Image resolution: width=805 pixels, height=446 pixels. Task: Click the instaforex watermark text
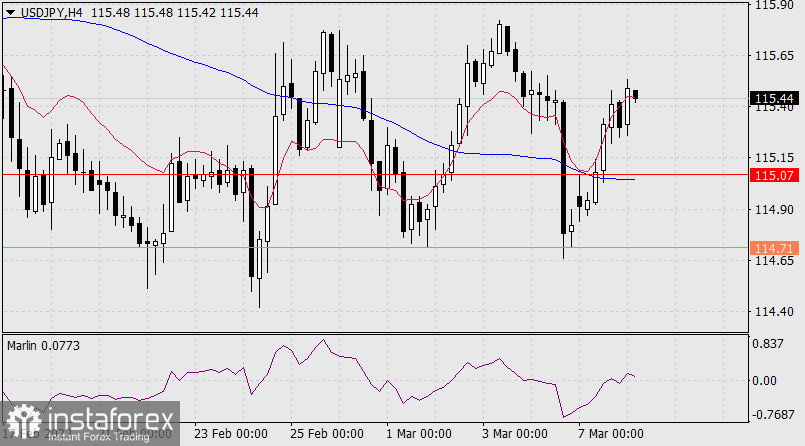pyautogui.click(x=109, y=422)
